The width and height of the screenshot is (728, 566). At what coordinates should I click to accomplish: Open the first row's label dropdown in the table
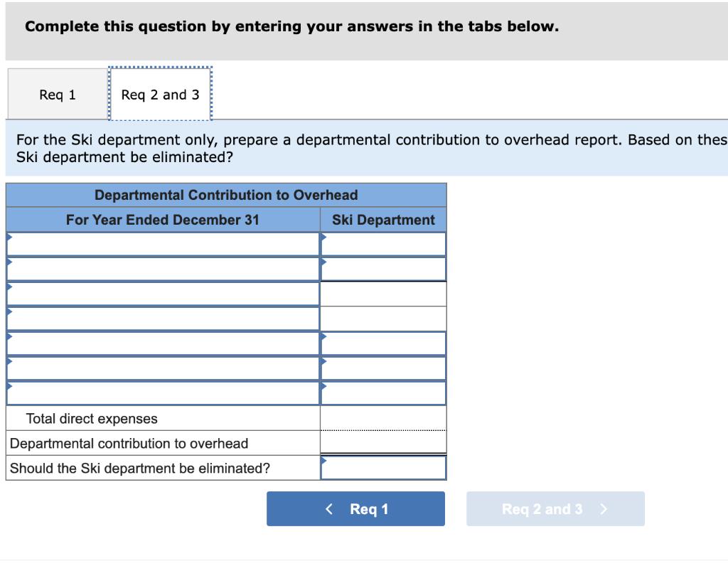pyautogui.click(x=163, y=244)
